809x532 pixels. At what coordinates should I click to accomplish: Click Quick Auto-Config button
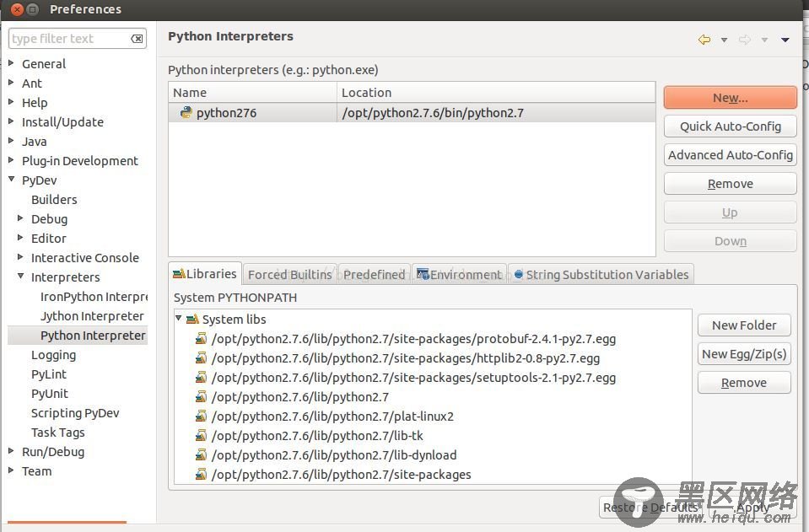click(x=730, y=126)
